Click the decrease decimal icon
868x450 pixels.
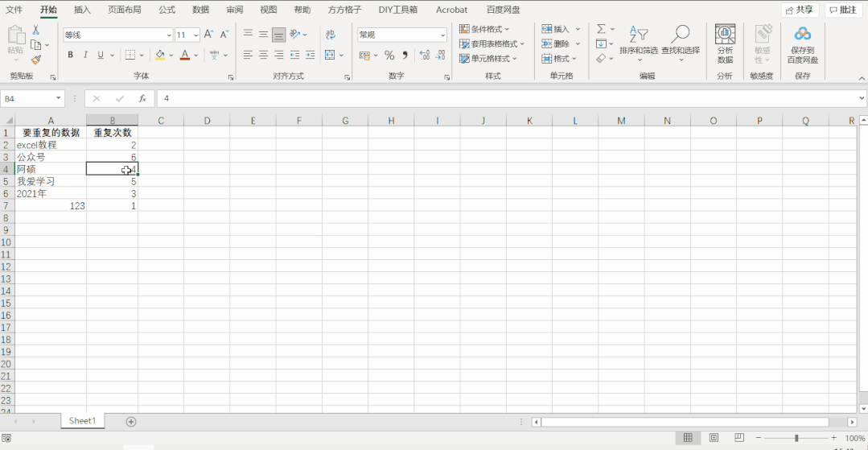[x=440, y=56]
